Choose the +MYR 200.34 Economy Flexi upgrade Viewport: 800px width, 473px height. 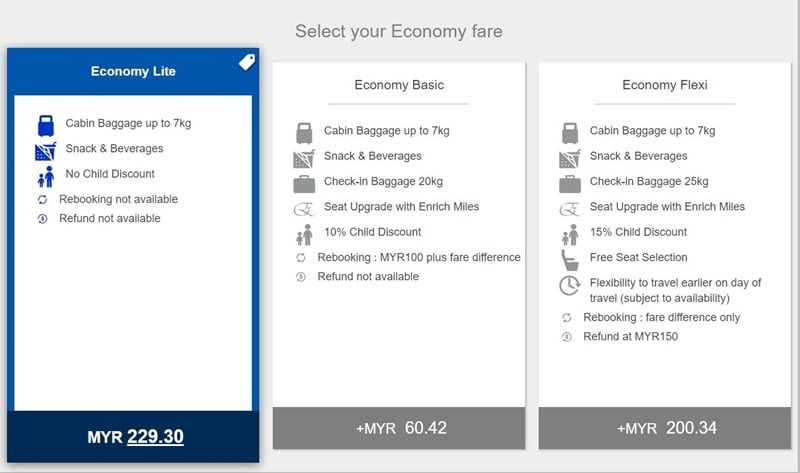[x=665, y=428]
